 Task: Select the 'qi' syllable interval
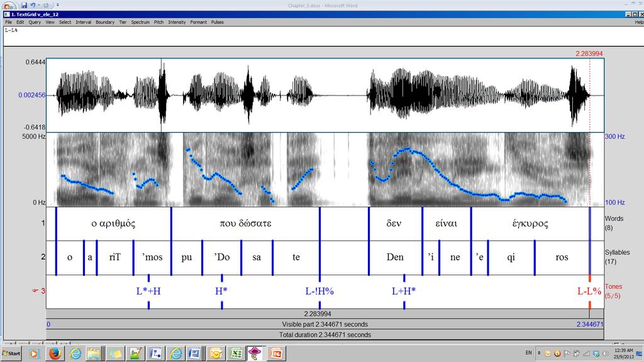click(511, 257)
